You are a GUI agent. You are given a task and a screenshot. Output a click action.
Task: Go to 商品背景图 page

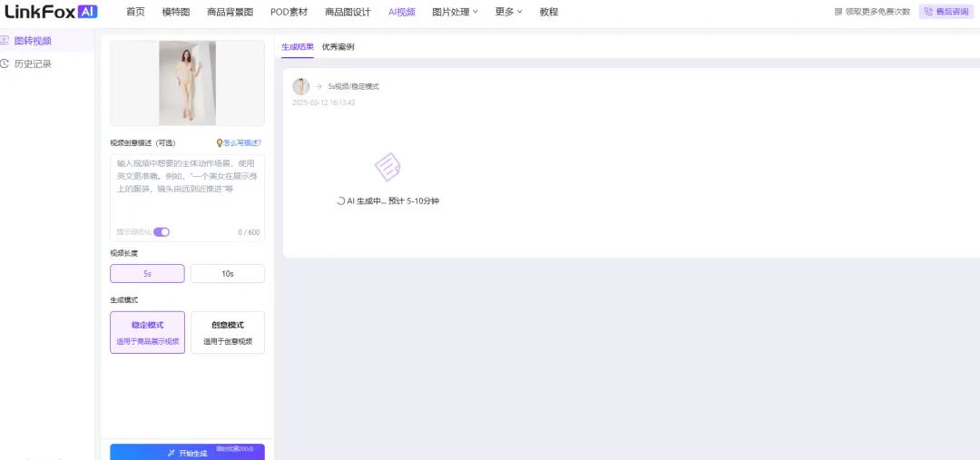(x=230, y=12)
